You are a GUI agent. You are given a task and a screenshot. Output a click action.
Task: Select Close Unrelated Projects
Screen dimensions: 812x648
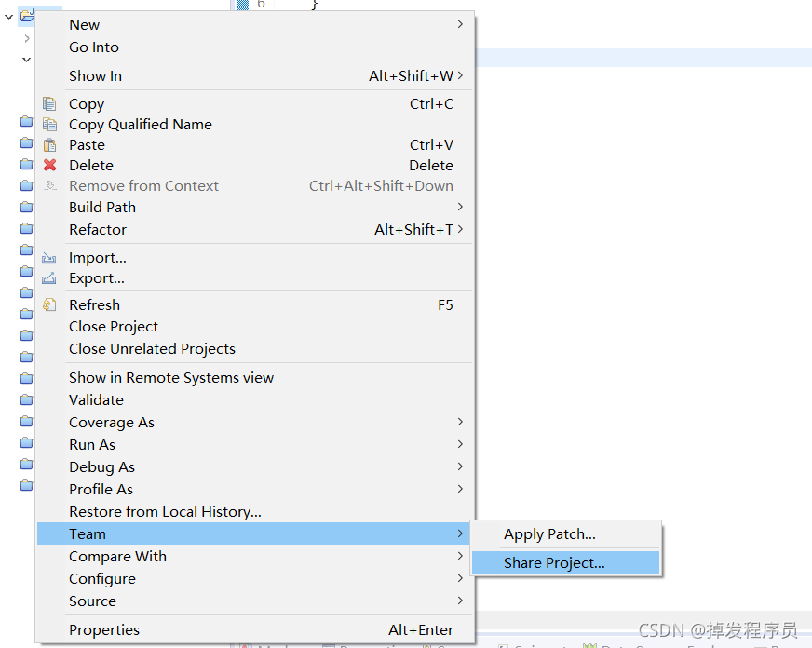pos(256,349)
